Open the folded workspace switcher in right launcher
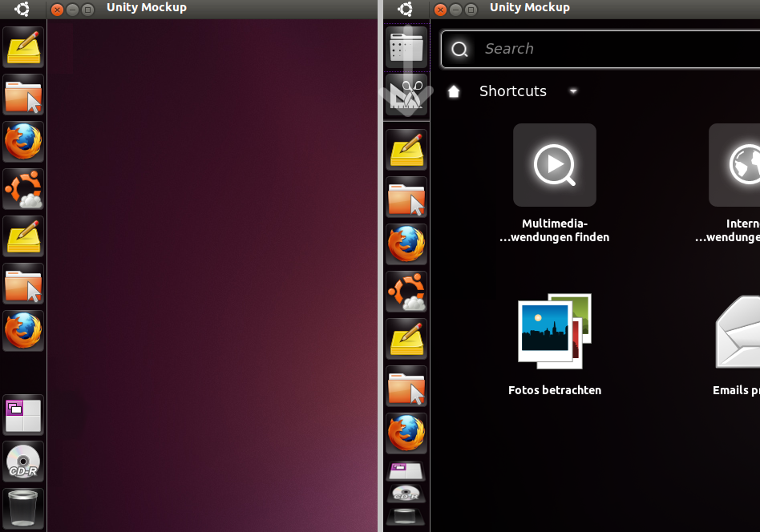The width and height of the screenshot is (760, 532). pos(406,470)
